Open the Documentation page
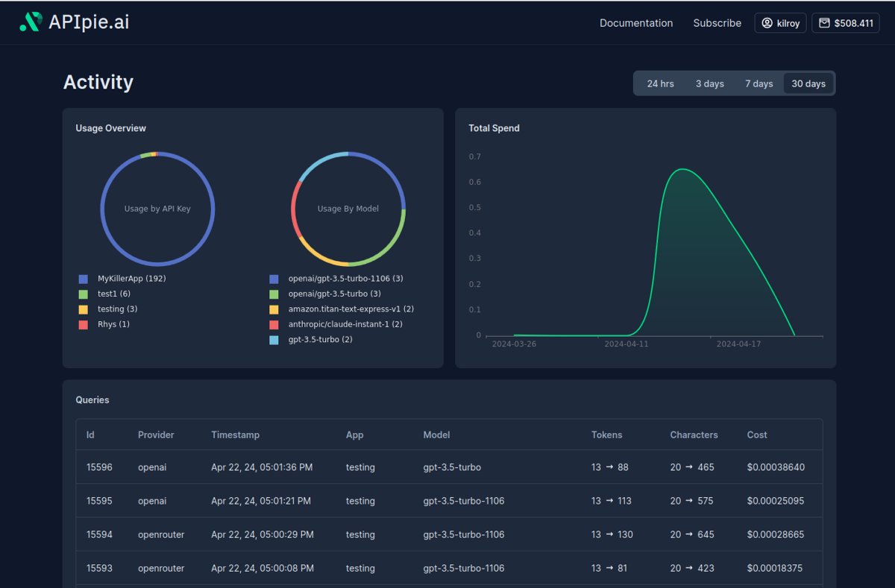 pos(635,23)
